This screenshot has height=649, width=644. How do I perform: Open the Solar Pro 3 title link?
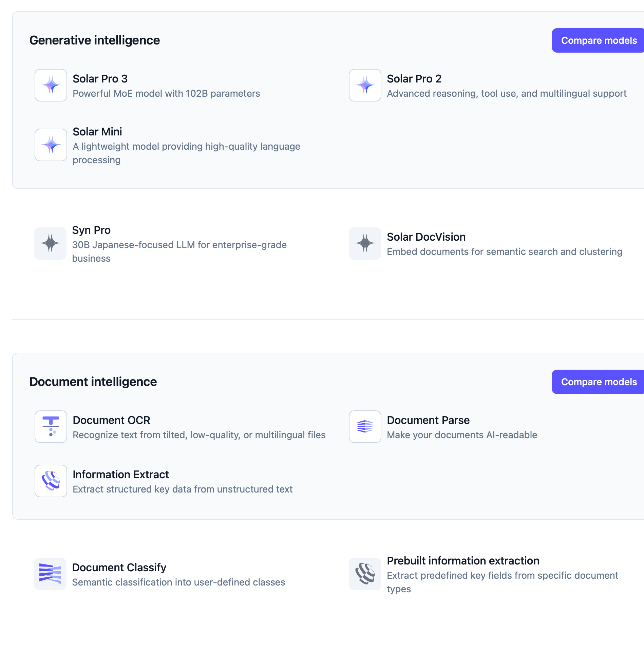pyautogui.click(x=100, y=79)
